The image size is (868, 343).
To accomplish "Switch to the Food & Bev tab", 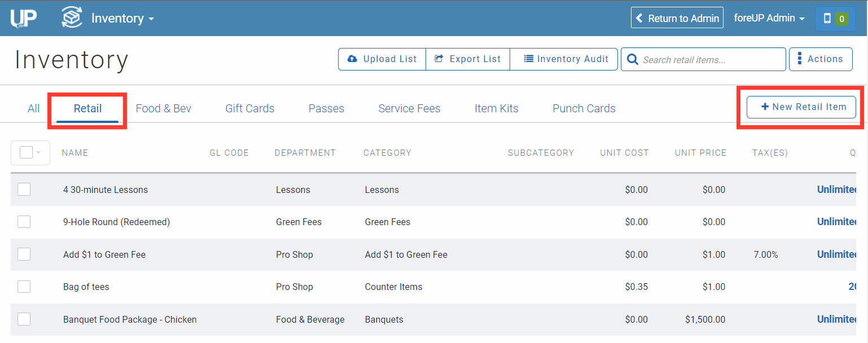I will click(x=163, y=108).
